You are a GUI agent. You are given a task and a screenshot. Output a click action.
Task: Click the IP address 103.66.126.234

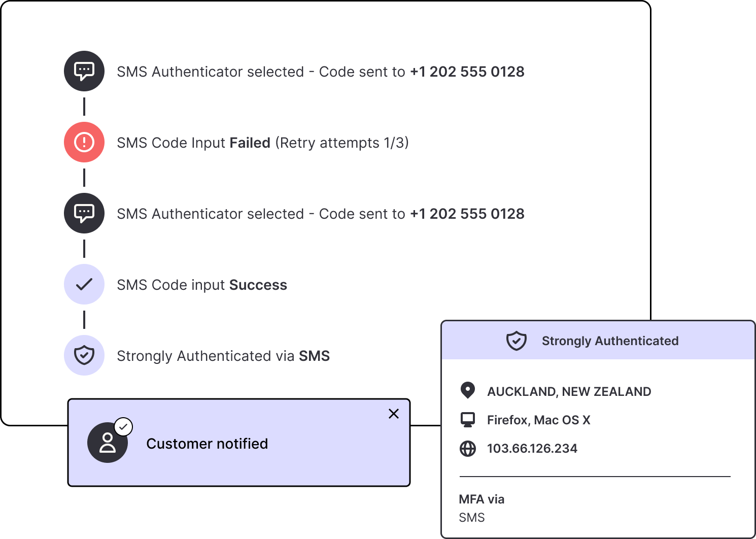point(532,448)
